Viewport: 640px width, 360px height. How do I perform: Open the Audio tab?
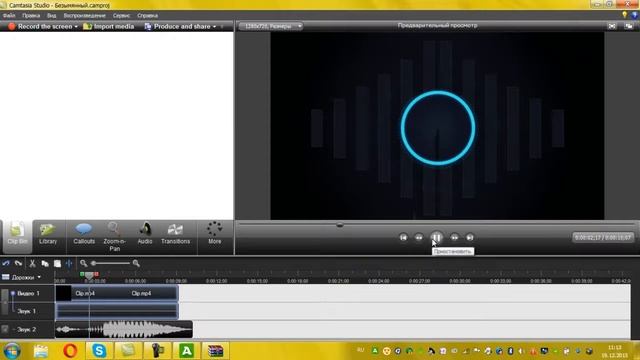pos(145,233)
